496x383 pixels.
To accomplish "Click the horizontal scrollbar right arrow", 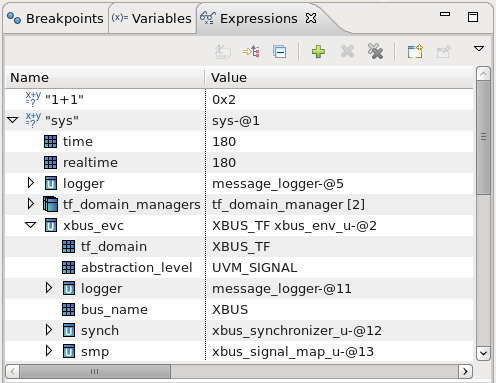I will tap(465, 371).
